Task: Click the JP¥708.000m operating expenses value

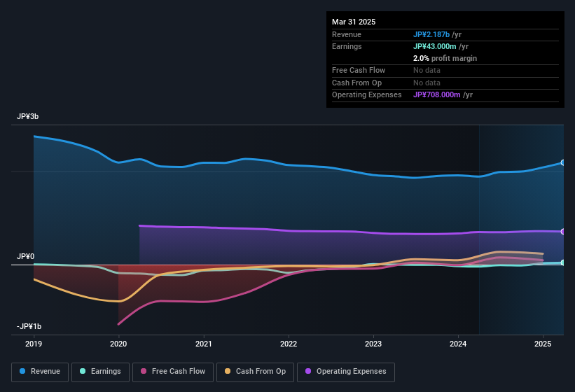Action: click(x=437, y=95)
